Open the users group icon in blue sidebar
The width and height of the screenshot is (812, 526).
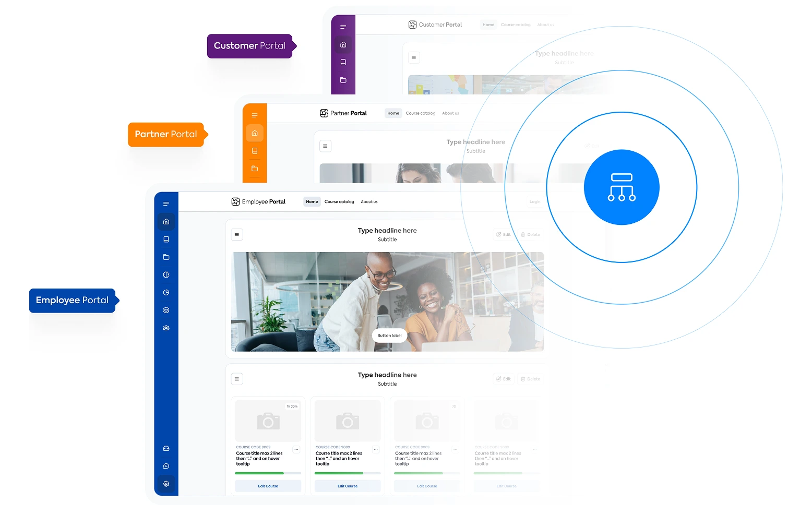(166, 328)
